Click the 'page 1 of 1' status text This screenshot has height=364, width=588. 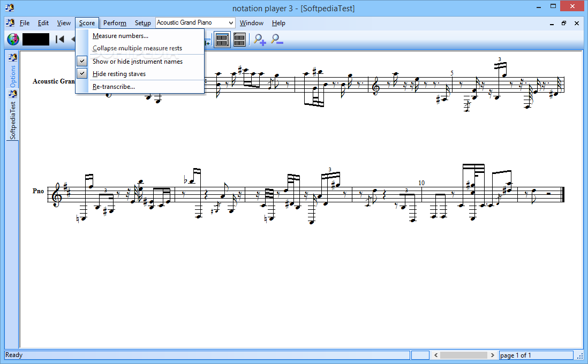(x=516, y=355)
